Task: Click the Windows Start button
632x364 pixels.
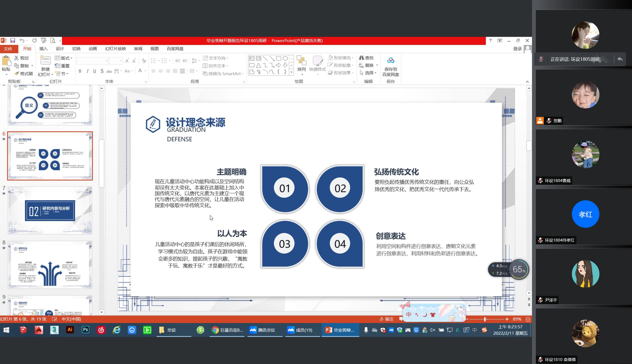Action: click(6, 330)
